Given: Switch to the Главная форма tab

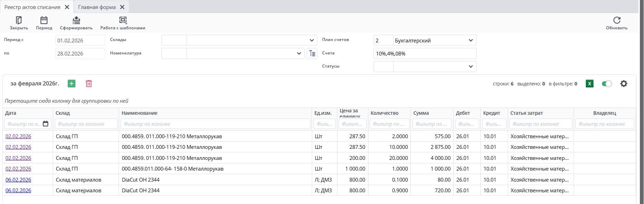Looking at the screenshot, I should pyautogui.click(x=97, y=7).
